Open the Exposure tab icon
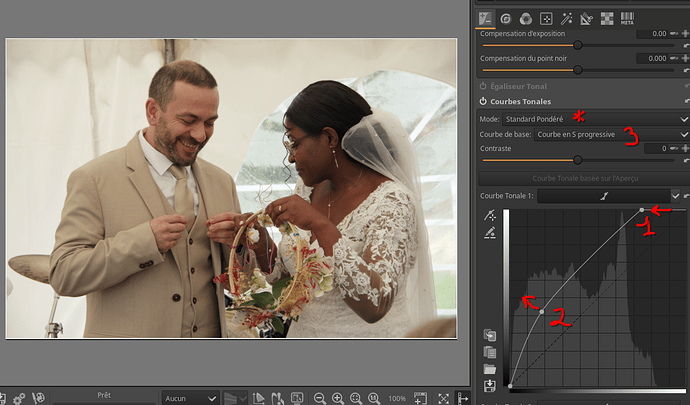This screenshot has width=690, height=405. (x=485, y=17)
